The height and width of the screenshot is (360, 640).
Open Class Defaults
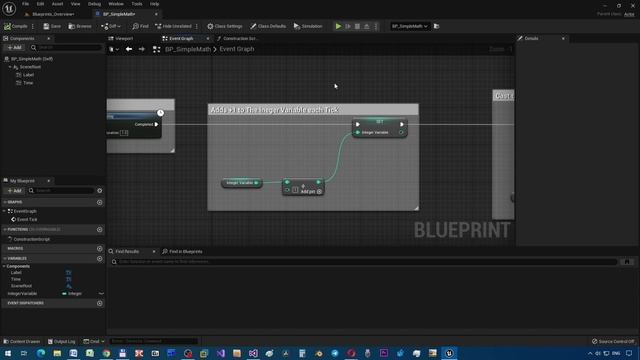[268, 26]
